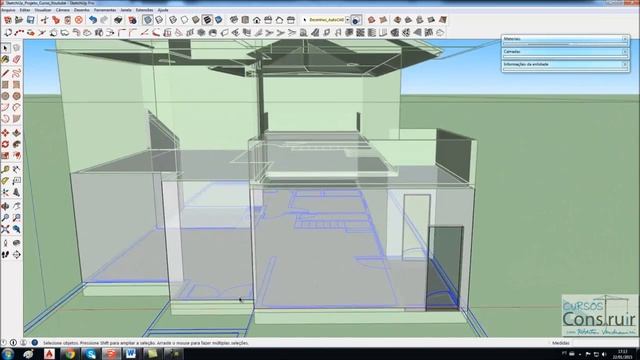Screen dimensions: 640x360
Task: Open Google Chrome from taskbar
Action: [70, 354]
